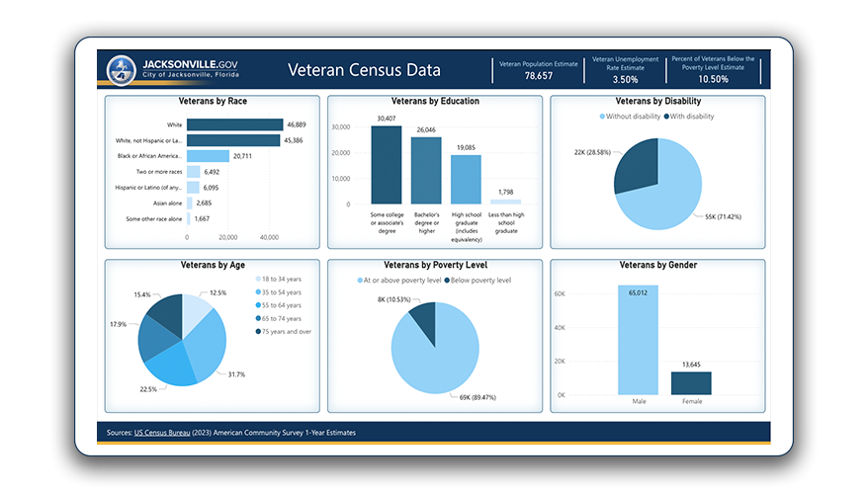The height and width of the screenshot is (494, 868).
Task: Click the Veterans by Poverty Level title
Action: (436, 265)
